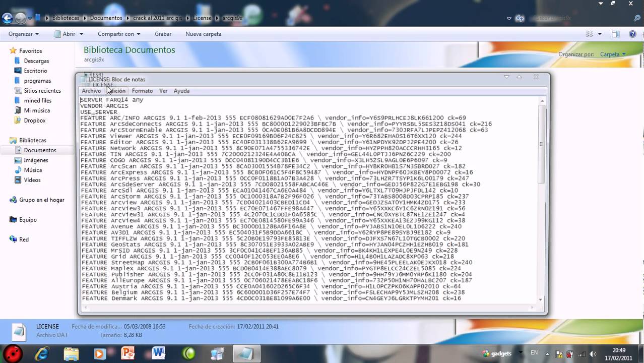
Task: Select Red in the navigation pane
Action: [x=24, y=239]
